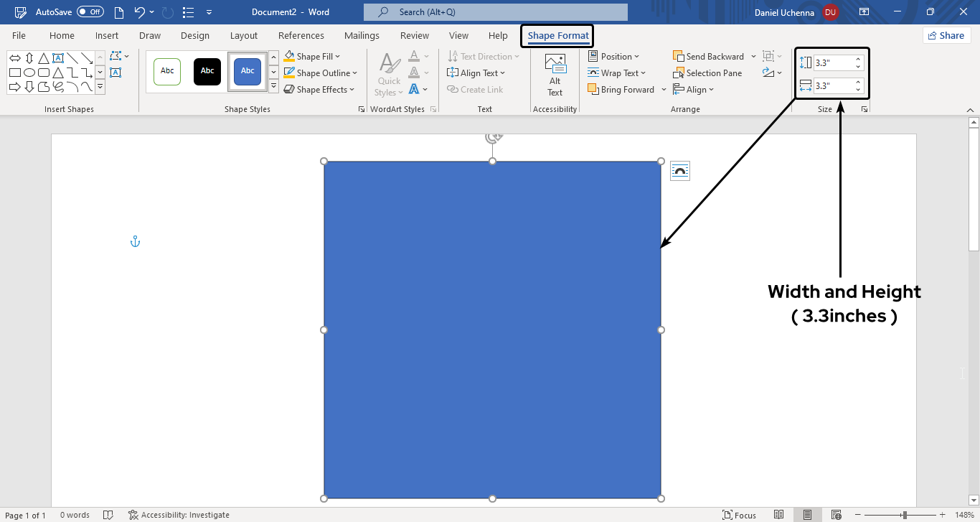The width and height of the screenshot is (980, 522).
Task: Click Accessibility: Investigate in status bar
Action: 179,515
